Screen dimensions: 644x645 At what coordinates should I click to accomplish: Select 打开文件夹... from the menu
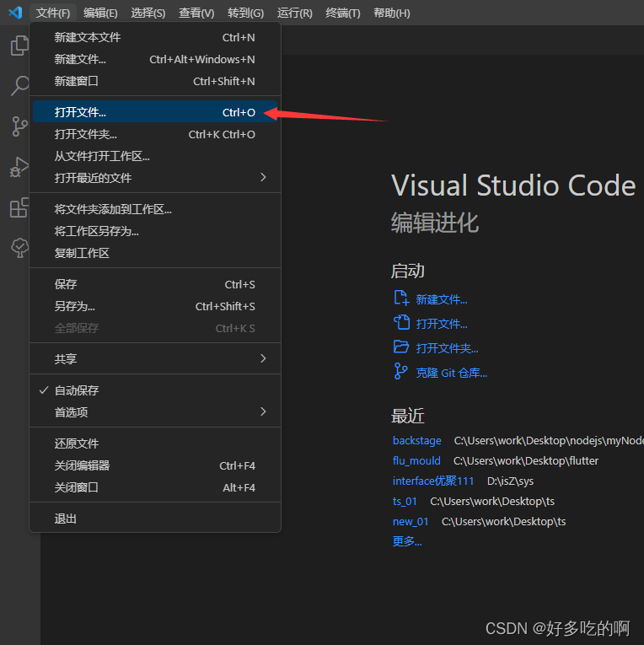(x=86, y=134)
